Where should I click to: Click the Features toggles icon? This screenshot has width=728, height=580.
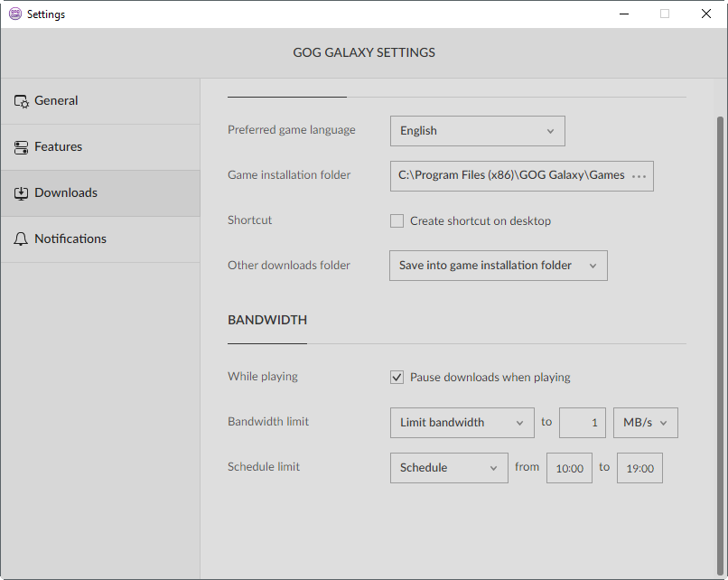[x=21, y=147]
